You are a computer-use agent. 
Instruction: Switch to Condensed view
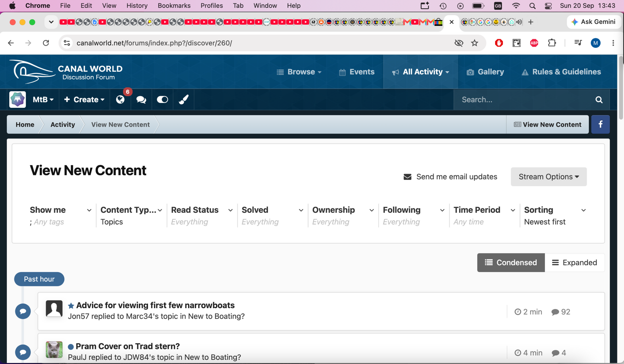tap(511, 262)
